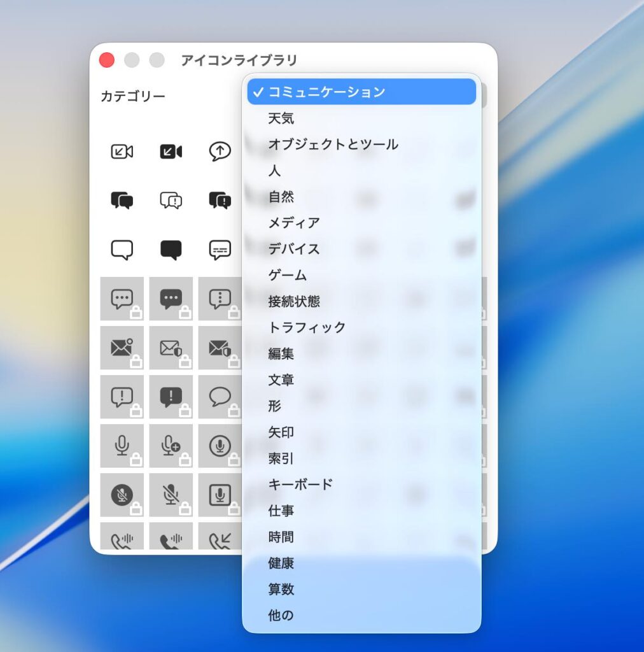644x652 pixels.
Task: Select the outlined incoming video call icon
Action: tap(122, 152)
